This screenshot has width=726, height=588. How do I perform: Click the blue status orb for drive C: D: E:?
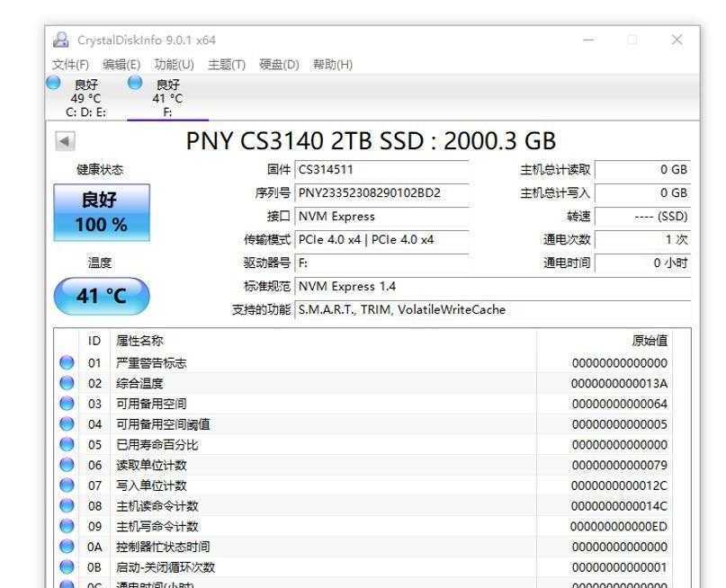tap(53, 83)
